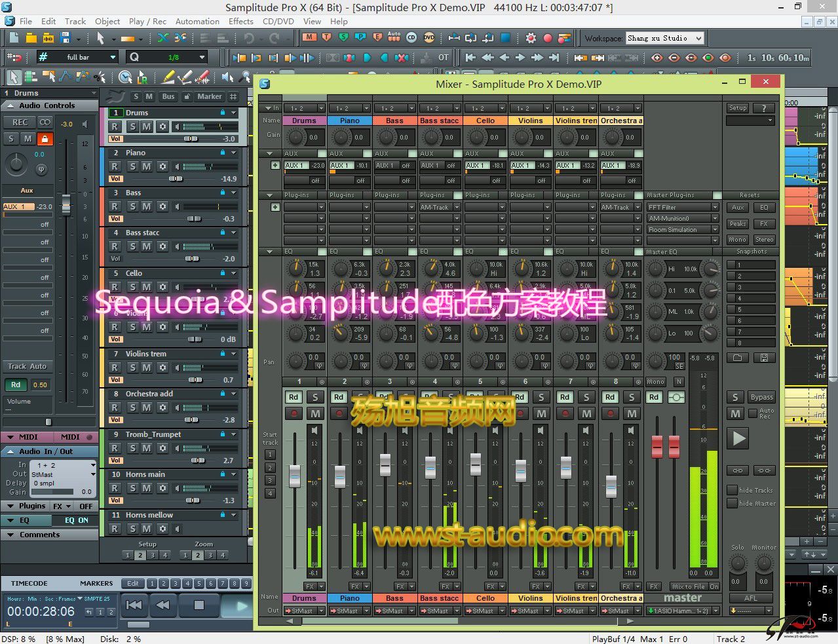Open the Play / Rec menu
The image size is (838, 644).
point(147,21)
